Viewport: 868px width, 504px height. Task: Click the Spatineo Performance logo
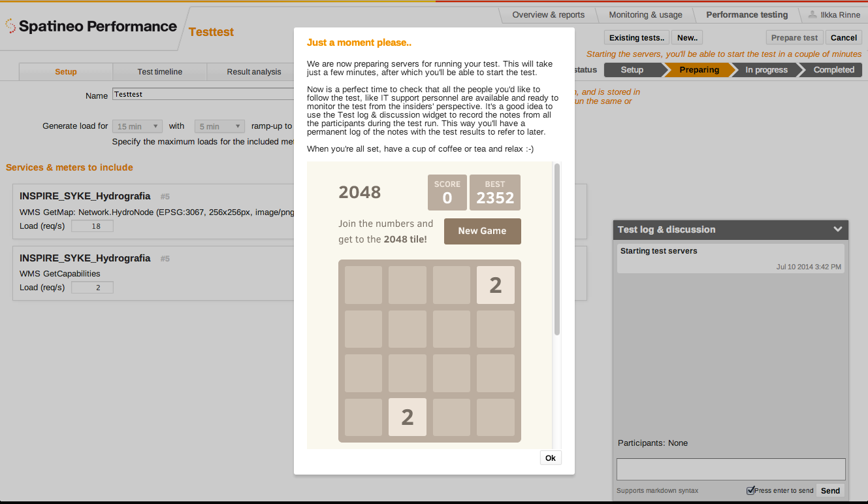coord(91,26)
